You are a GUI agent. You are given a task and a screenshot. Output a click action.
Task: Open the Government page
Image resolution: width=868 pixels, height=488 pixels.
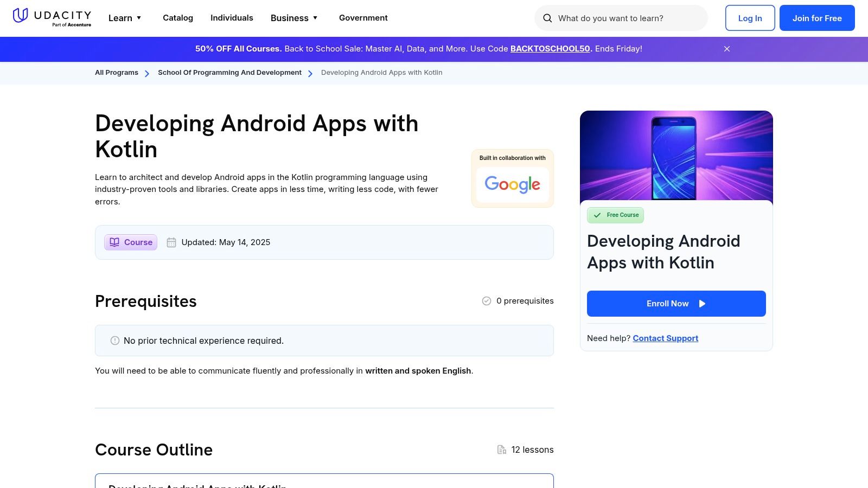(x=363, y=18)
